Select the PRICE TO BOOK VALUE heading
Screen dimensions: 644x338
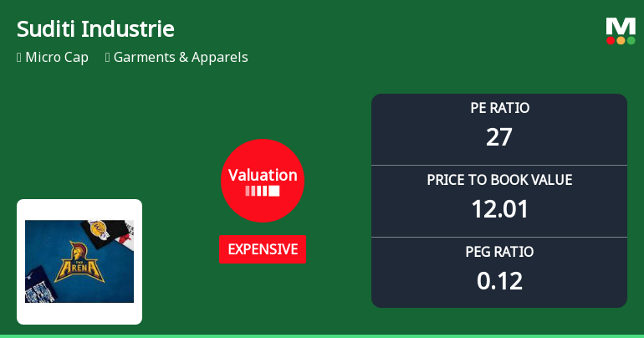[x=499, y=180]
